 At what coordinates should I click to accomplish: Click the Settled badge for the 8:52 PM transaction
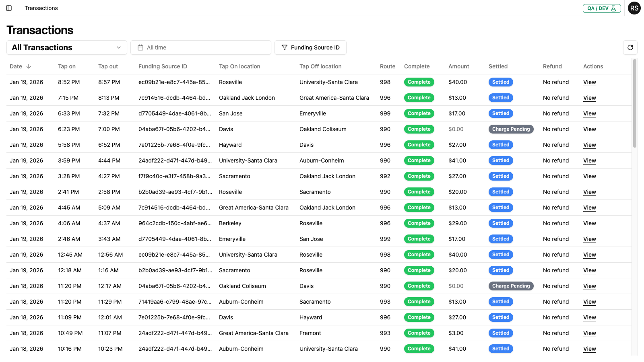point(500,82)
